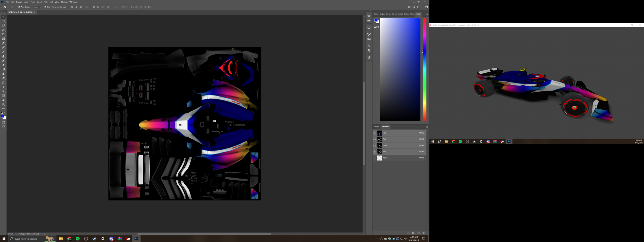Hide the Green channel visibility eye
The height and width of the screenshot is (242, 644).
pos(375,146)
